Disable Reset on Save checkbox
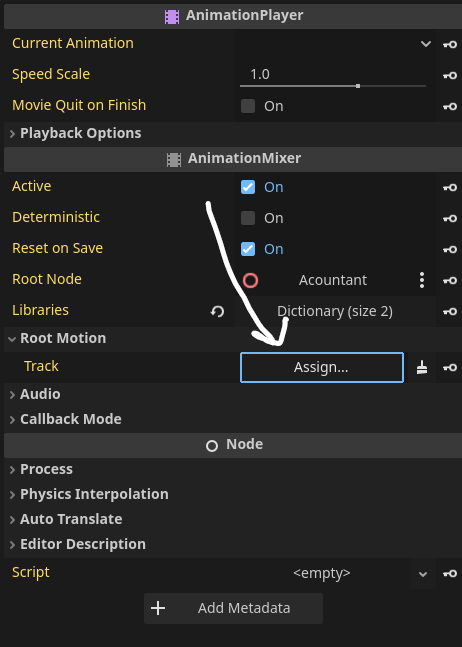462x647 pixels. pos(248,249)
